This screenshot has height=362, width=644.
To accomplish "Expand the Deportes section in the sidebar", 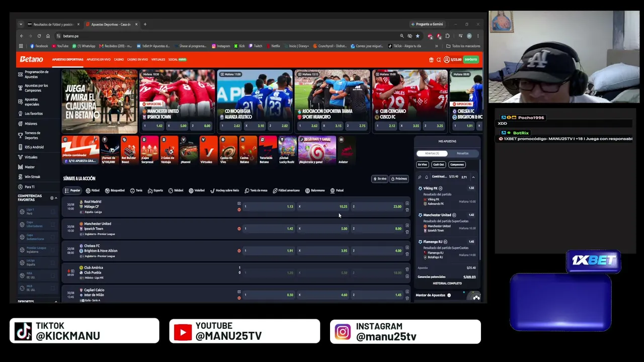I will pyautogui.click(x=55, y=302).
